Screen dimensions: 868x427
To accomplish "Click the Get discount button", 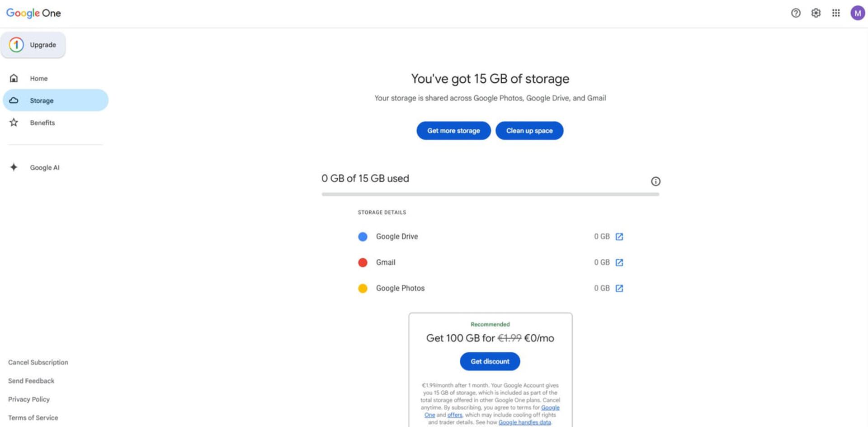I will click(x=490, y=361).
